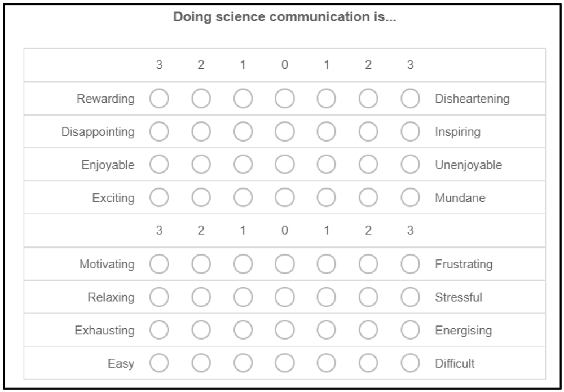Choose rating 3 beside Stressful
This screenshot has width=564, height=392.
(410, 297)
